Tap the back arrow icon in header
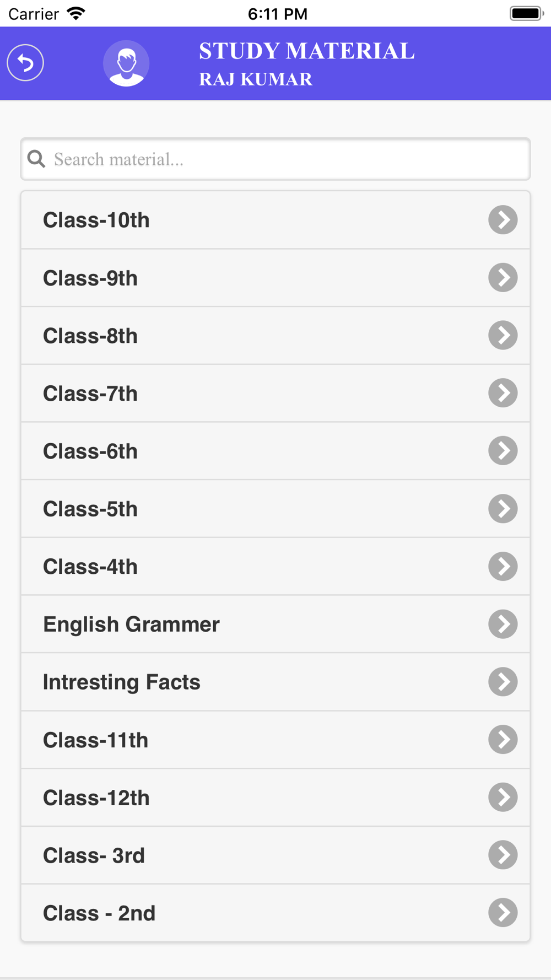Screen dimensions: 551x980 (25, 63)
